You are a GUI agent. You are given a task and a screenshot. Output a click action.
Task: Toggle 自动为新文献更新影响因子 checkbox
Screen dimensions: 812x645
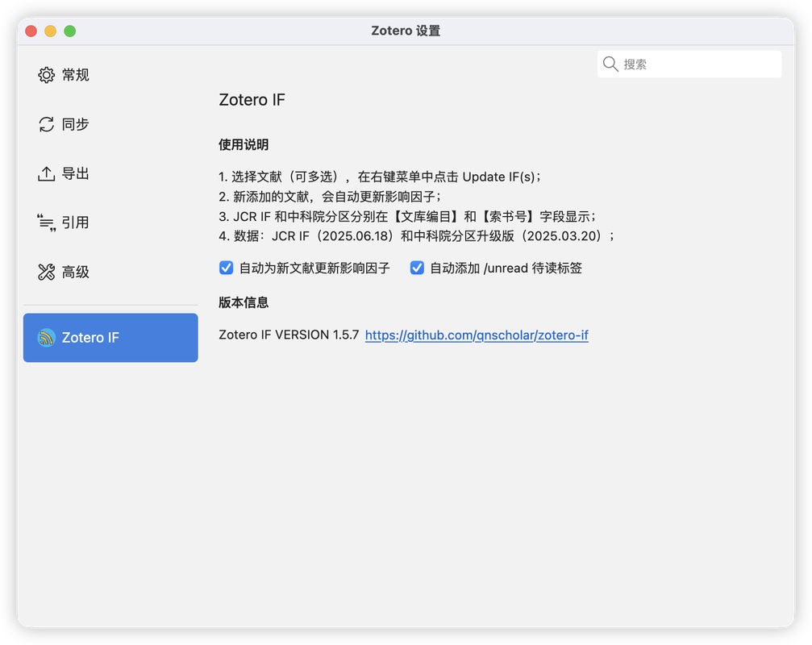(226, 268)
